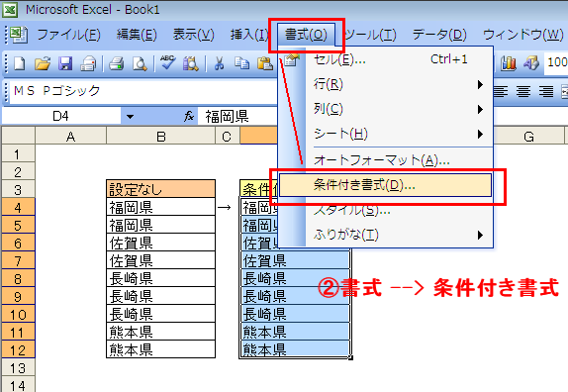Select column G header
The image size is (568, 392).
coord(528,136)
